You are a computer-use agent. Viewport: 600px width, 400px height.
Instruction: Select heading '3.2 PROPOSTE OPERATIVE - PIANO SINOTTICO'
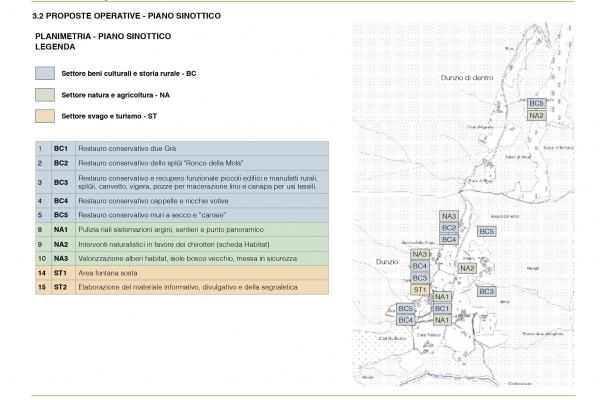pyautogui.click(x=126, y=16)
